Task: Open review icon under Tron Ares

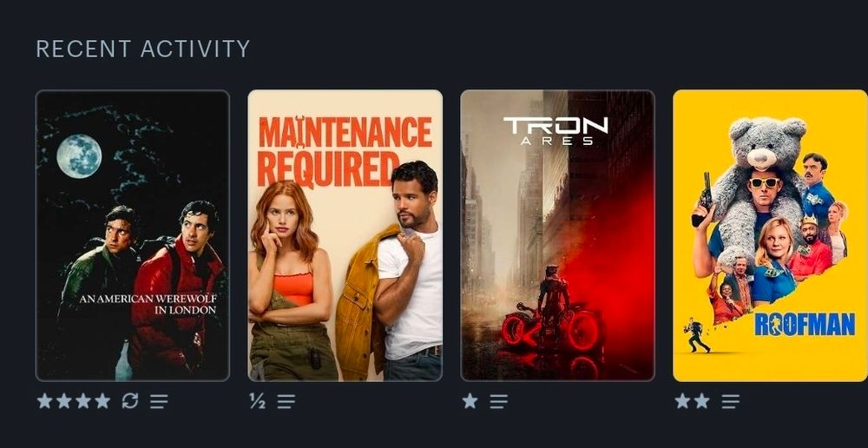Action: click(x=498, y=401)
